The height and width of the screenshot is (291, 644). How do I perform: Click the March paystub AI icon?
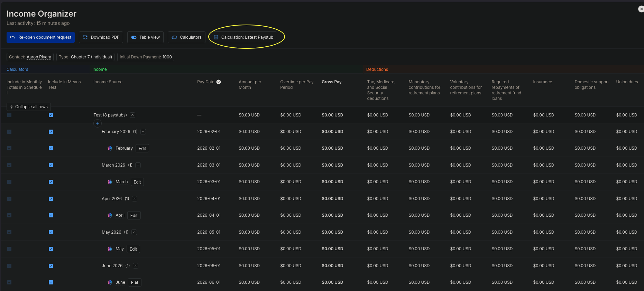110,182
